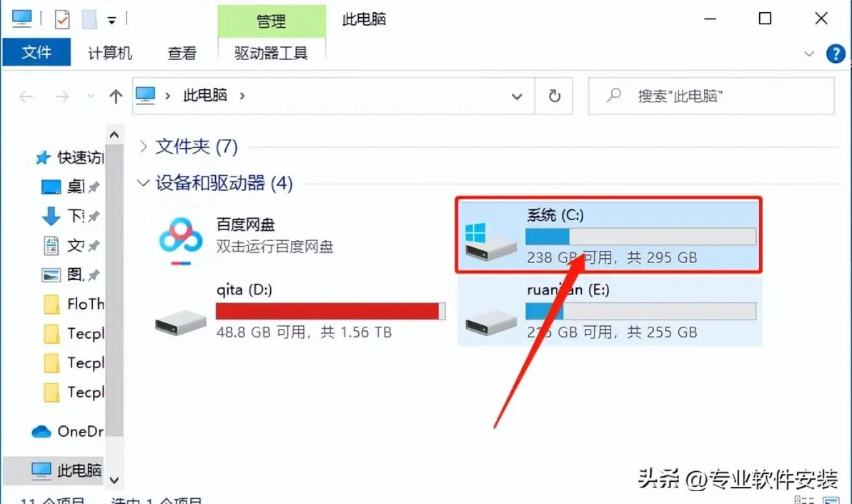The width and height of the screenshot is (852, 504).
Task: Switch to the 查看 ribbon tab
Action: (x=182, y=53)
